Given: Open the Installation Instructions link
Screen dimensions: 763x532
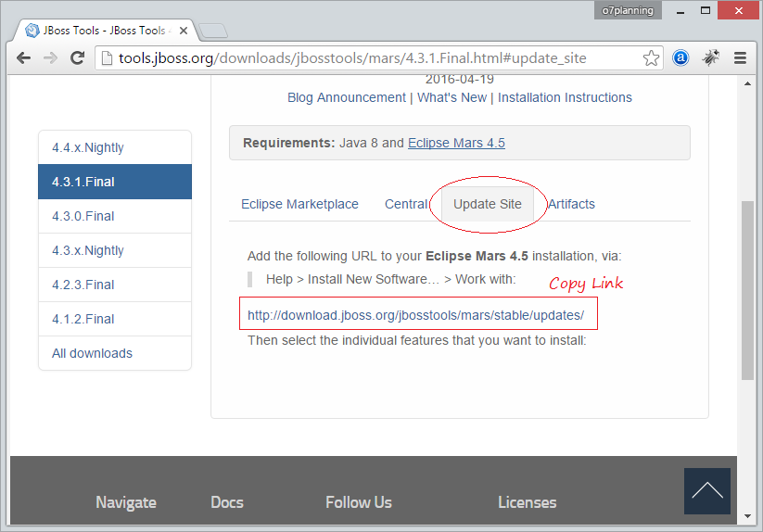Looking at the screenshot, I should pos(565,97).
